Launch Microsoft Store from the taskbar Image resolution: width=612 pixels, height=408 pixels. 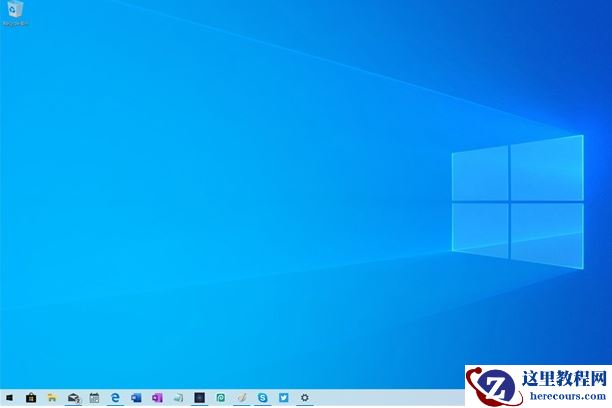click(31, 398)
